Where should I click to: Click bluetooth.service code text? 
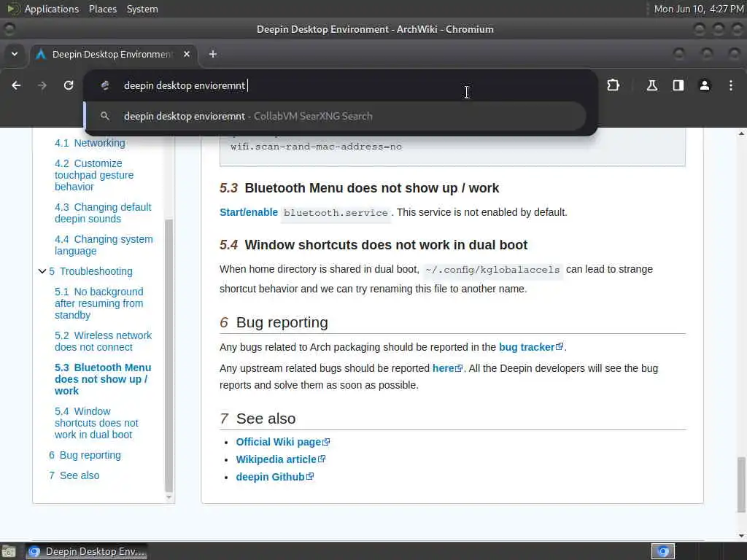[x=336, y=213]
